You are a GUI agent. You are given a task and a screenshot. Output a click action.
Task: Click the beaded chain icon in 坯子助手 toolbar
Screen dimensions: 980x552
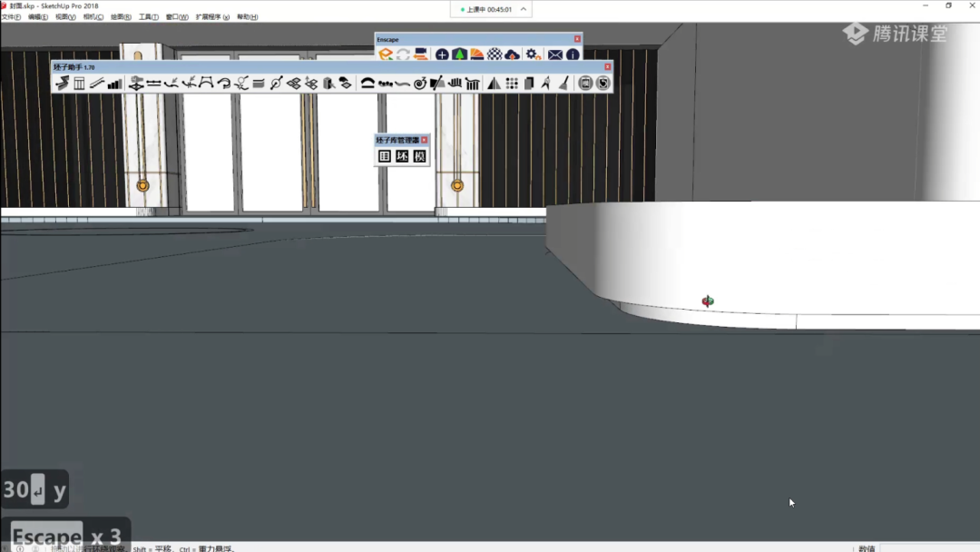(385, 84)
